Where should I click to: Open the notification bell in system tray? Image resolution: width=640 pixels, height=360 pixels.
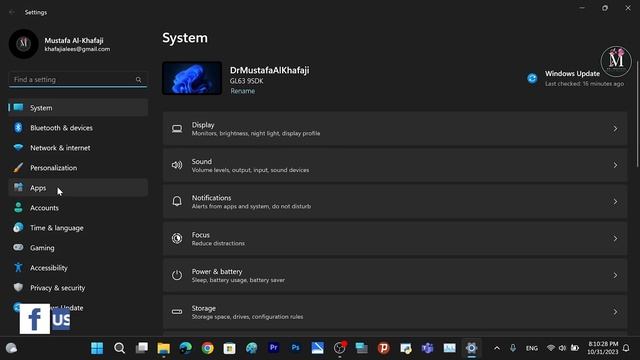[x=626, y=348]
